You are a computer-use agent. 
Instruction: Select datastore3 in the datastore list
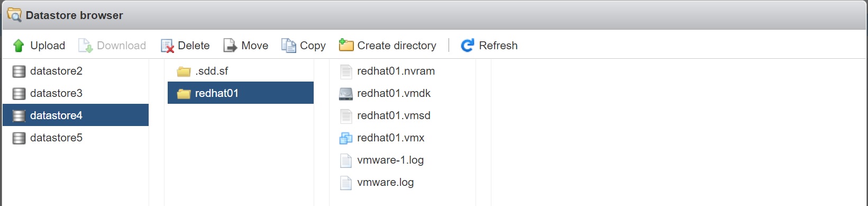coord(76,93)
